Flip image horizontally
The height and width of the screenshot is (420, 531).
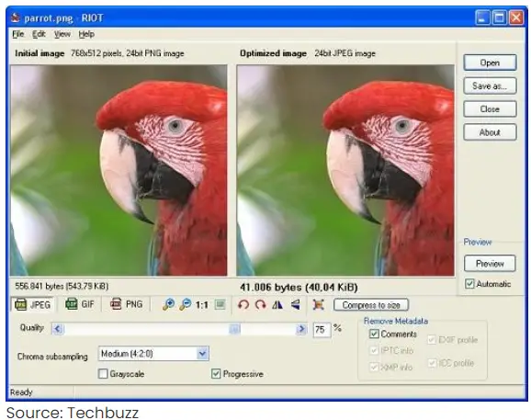pos(277,305)
